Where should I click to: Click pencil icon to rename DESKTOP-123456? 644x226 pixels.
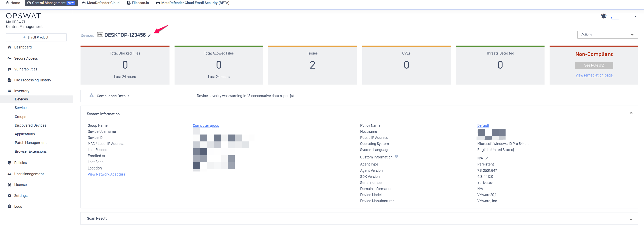click(x=150, y=35)
